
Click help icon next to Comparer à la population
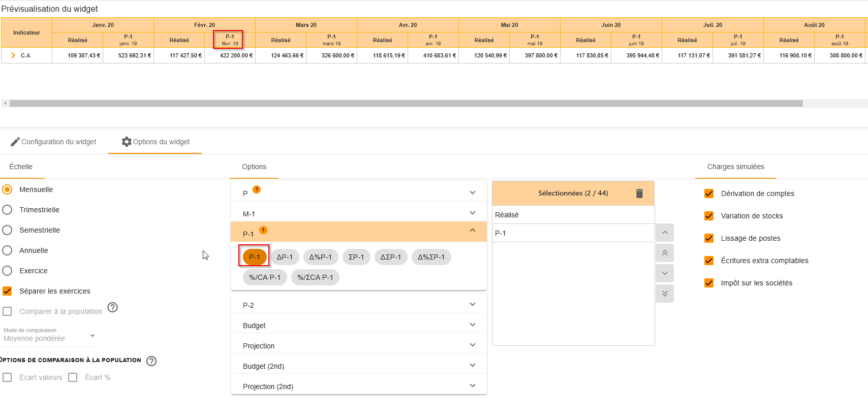[x=113, y=307]
